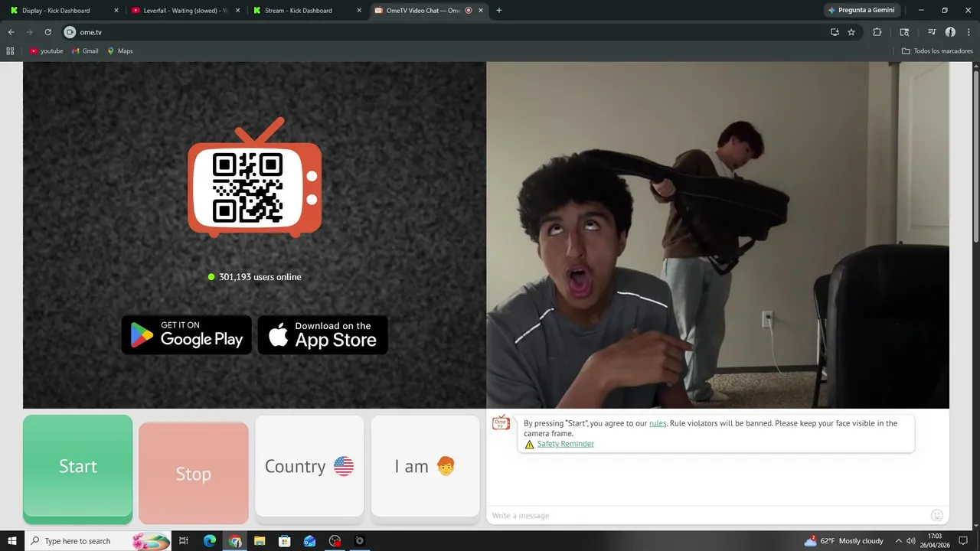Open 'Todos los marcadores' bookmarks folder
Image resolution: width=980 pixels, height=551 pixels.
937,51
